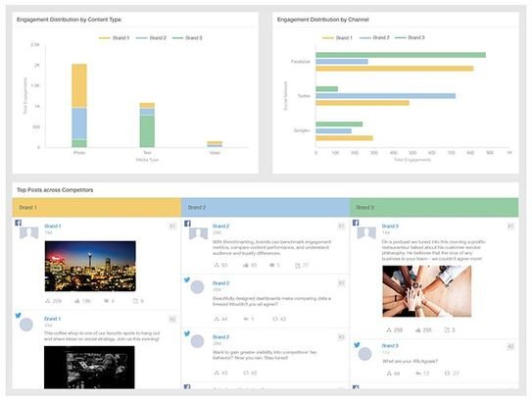Select the blue Brand 2 column header

pos(266,207)
